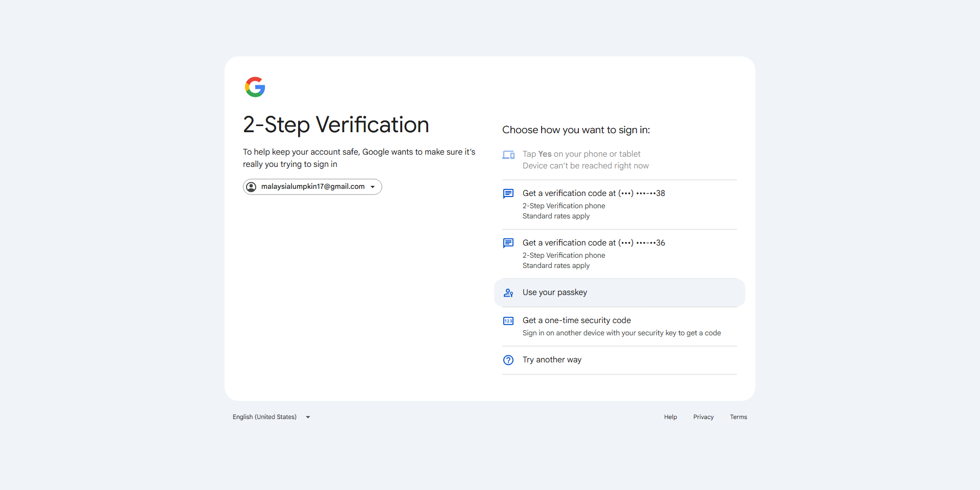Click the 'Choose how you want to sign in:' text
The width and height of the screenshot is (980, 490).
pos(576,130)
